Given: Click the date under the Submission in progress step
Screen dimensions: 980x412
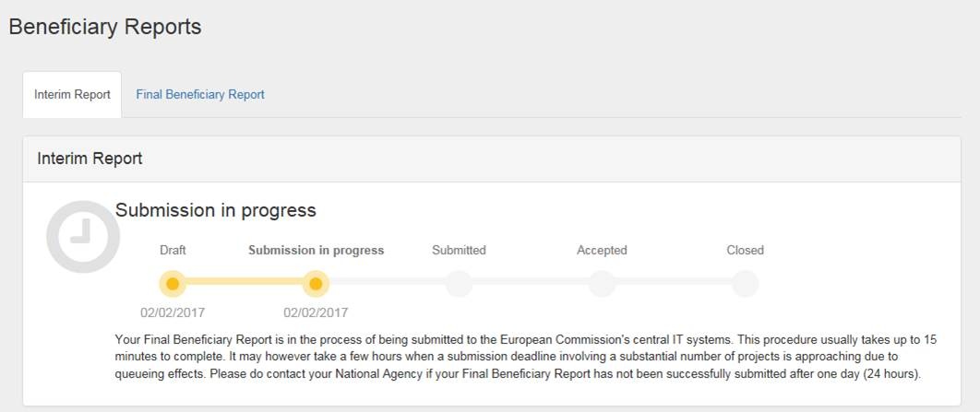Looking at the screenshot, I should [316, 312].
